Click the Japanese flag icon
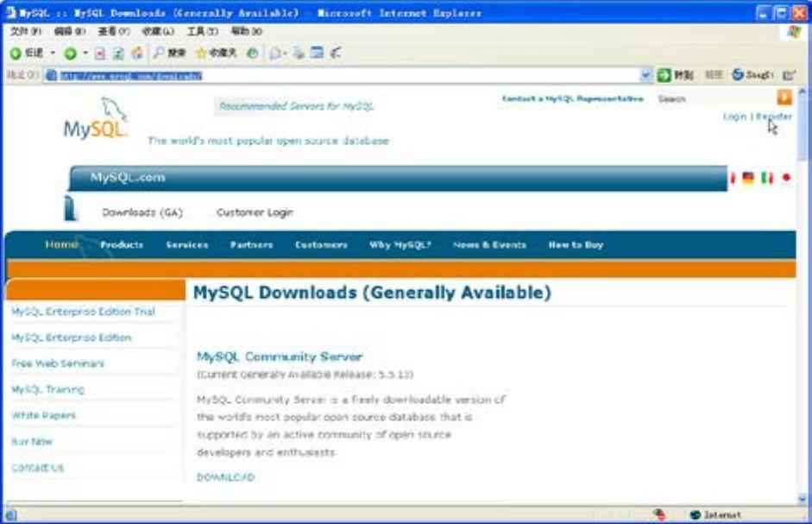The height and width of the screenshot is (524, 812). pos(786,178)
